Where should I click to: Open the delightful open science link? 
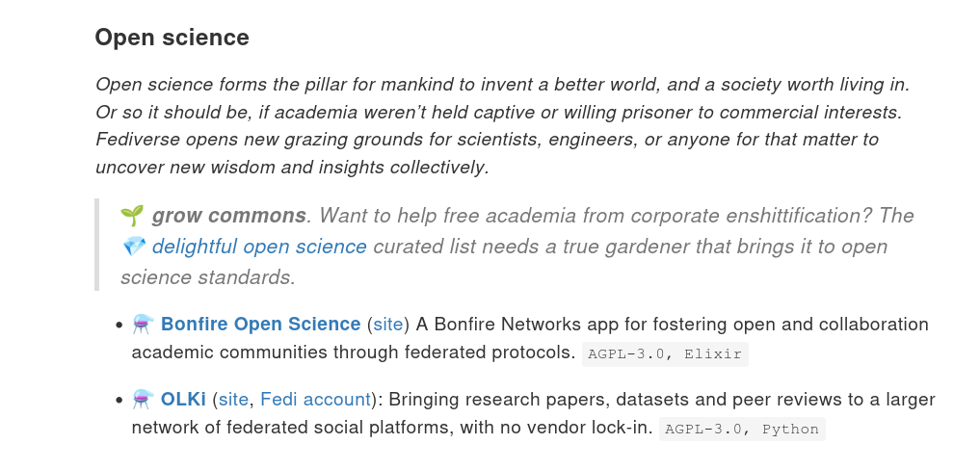[x=259, y=247]
